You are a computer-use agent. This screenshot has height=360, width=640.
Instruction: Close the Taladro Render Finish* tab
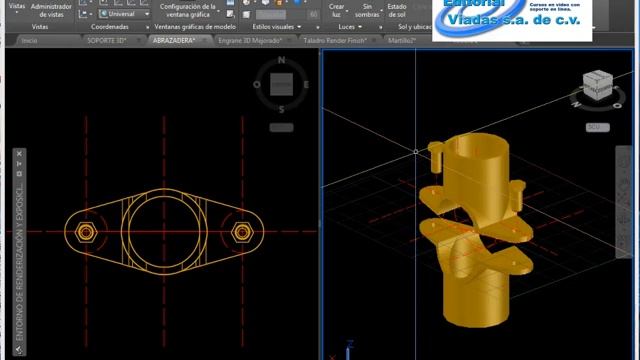(x=375, y=41)
